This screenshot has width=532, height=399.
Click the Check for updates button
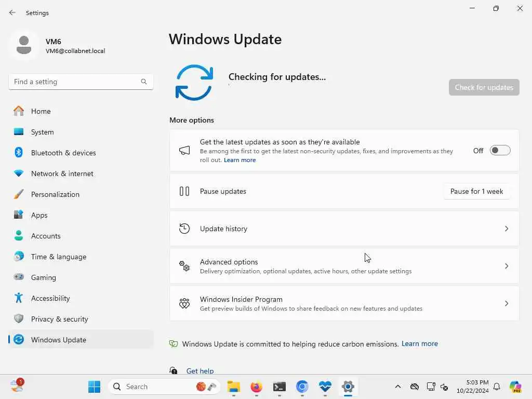coord(484,87)
